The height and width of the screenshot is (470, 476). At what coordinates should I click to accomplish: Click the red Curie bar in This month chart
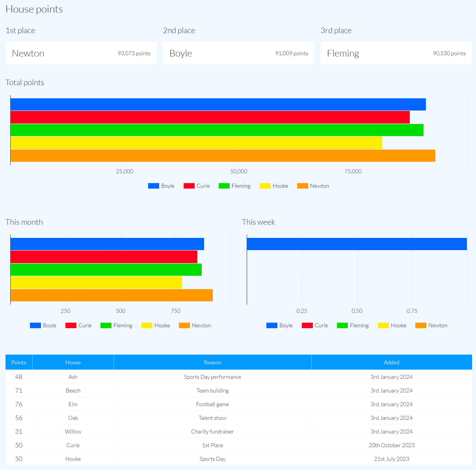click(104, 257)
